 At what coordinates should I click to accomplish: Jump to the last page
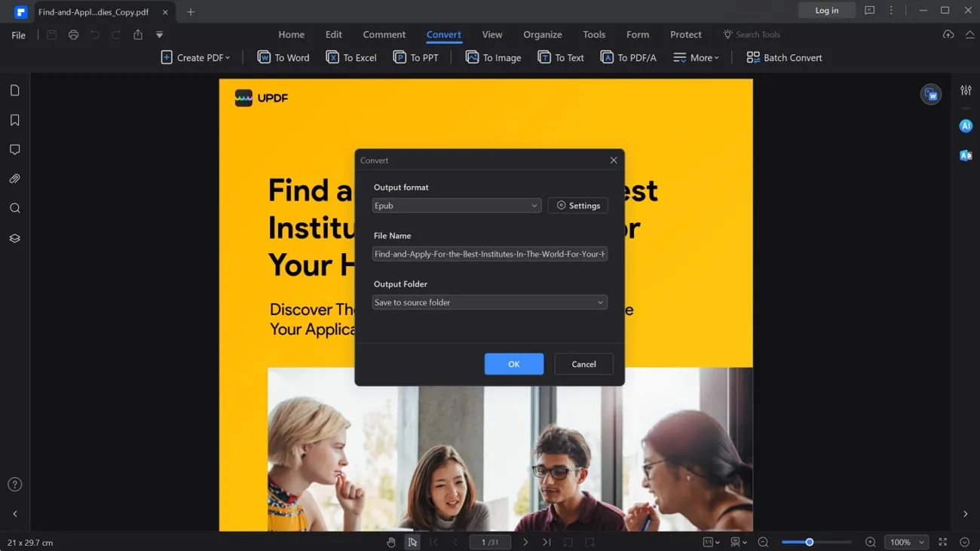tap(547, 542)
